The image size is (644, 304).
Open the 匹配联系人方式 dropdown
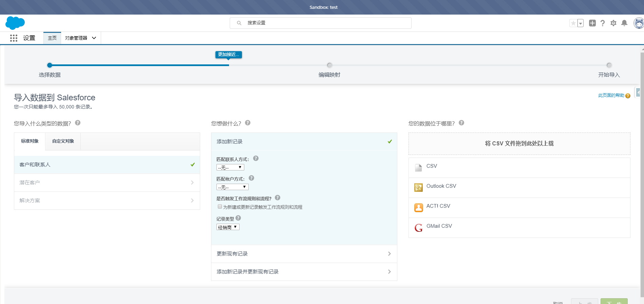(x=230, y=167)
